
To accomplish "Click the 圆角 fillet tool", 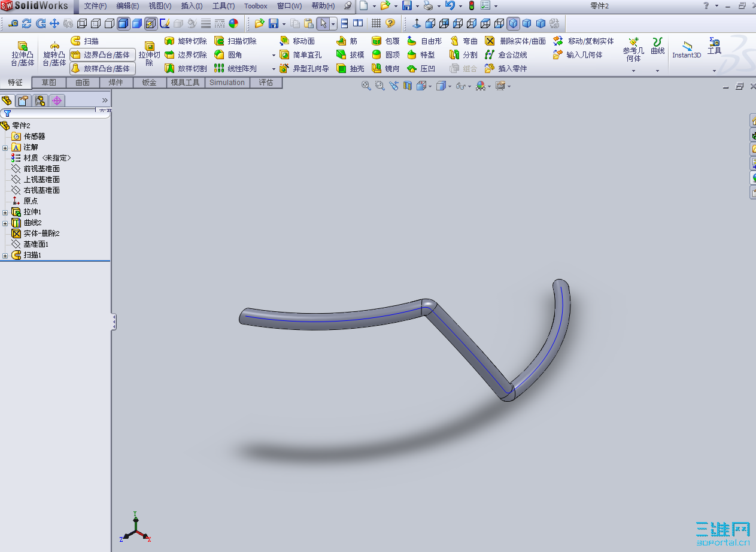I will coord(228,54).
